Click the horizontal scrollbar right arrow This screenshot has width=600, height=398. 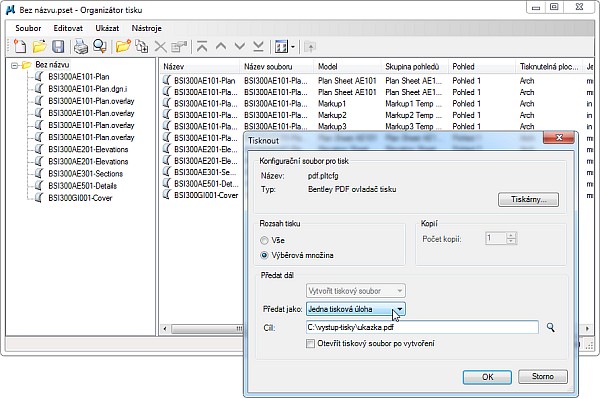(587, 329)
